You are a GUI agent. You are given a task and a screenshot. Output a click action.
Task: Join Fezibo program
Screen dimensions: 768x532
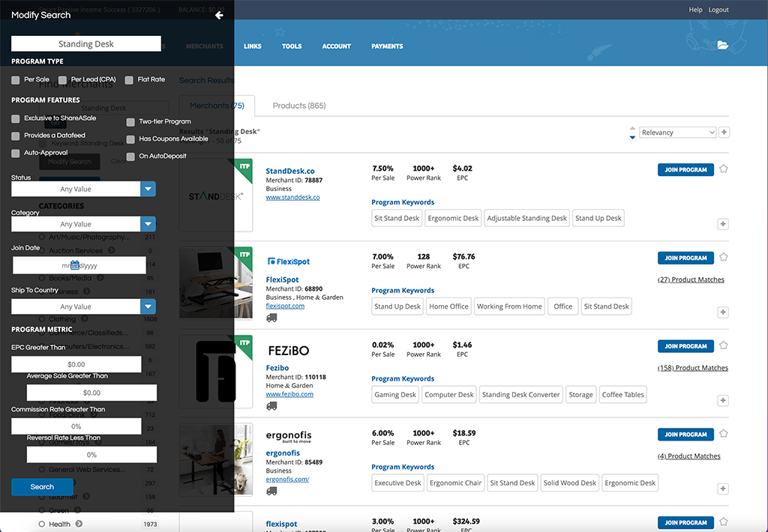click(x=685, y=345)
